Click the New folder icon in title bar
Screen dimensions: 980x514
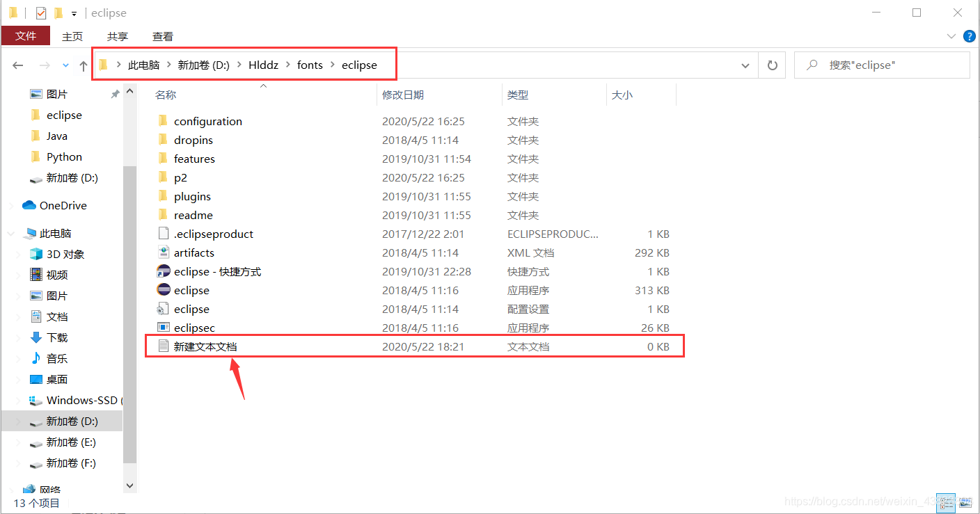click(x=58, y=13)
